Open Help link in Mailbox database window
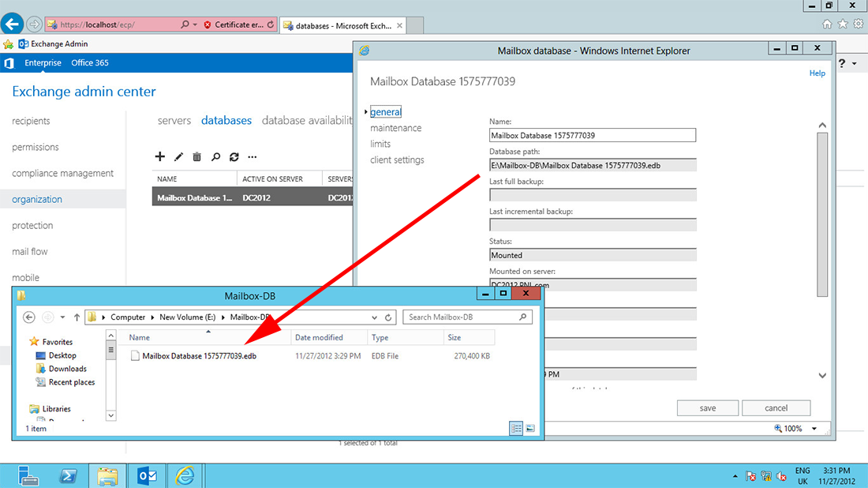Viewport: 868px width, 488px height. click(x=817, y=73)
